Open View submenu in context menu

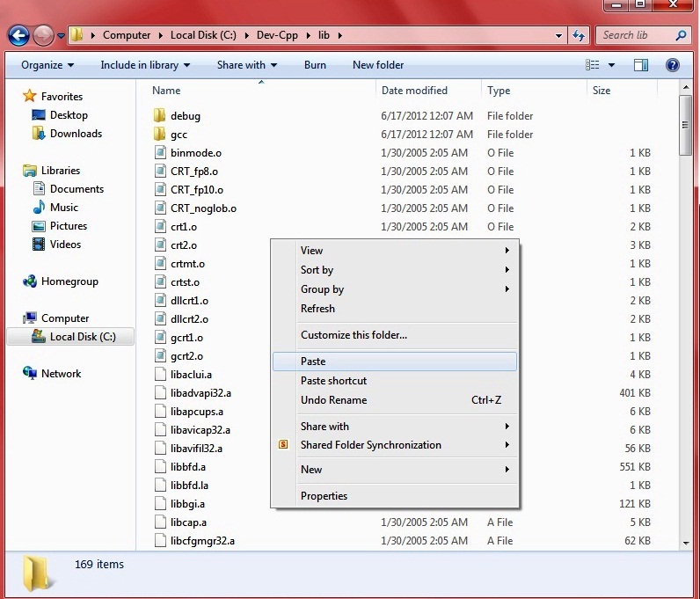point(395,251)
